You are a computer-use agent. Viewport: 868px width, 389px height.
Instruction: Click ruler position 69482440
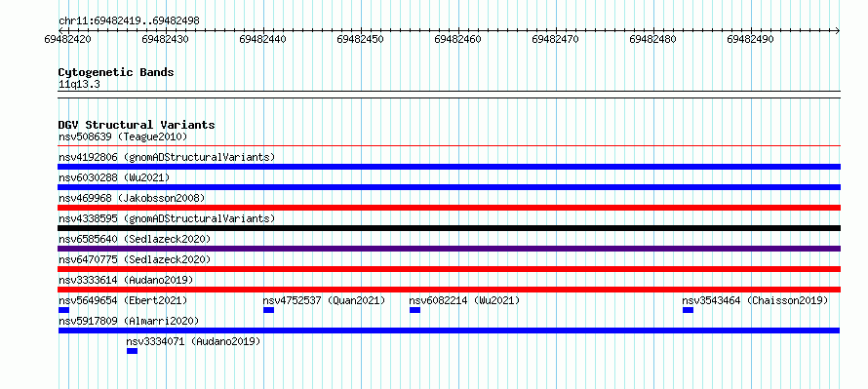coord(263,39)
